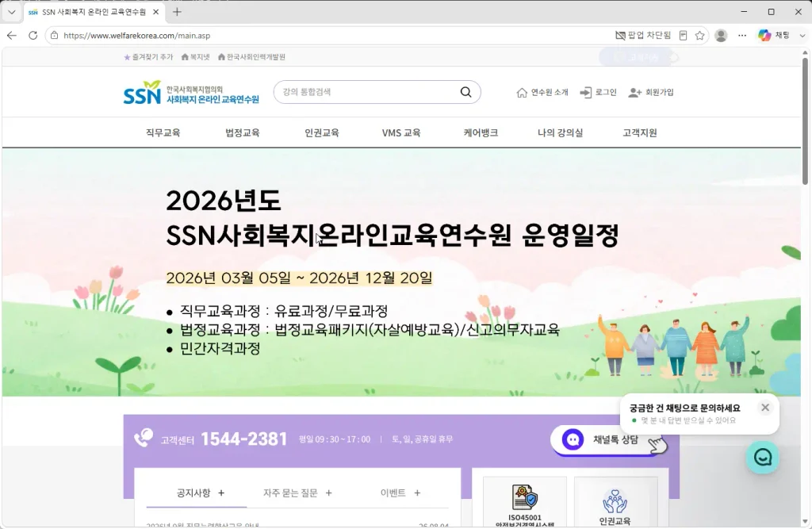
Task: Open a new browser tab with plus button
Action: tap(177, 11)
